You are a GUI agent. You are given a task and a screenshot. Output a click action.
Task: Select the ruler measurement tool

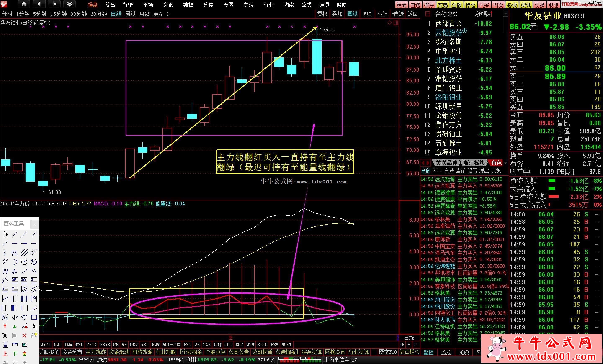[x=15, y=345]
